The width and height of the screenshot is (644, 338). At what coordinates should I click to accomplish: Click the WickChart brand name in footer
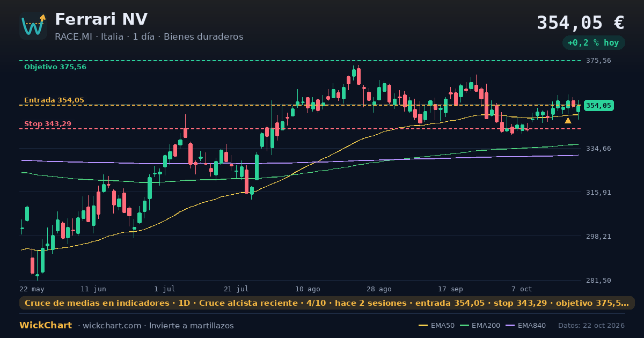point(46,326)
